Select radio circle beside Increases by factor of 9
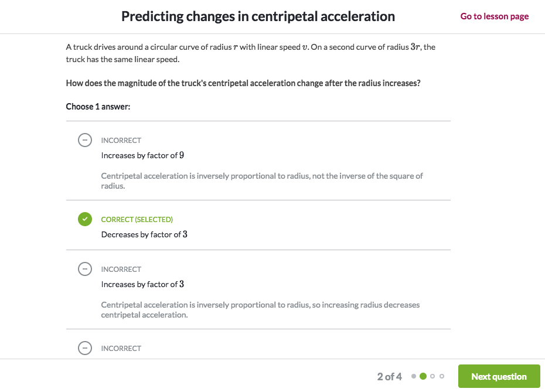545x392 pixels. [x=85, y=140]
